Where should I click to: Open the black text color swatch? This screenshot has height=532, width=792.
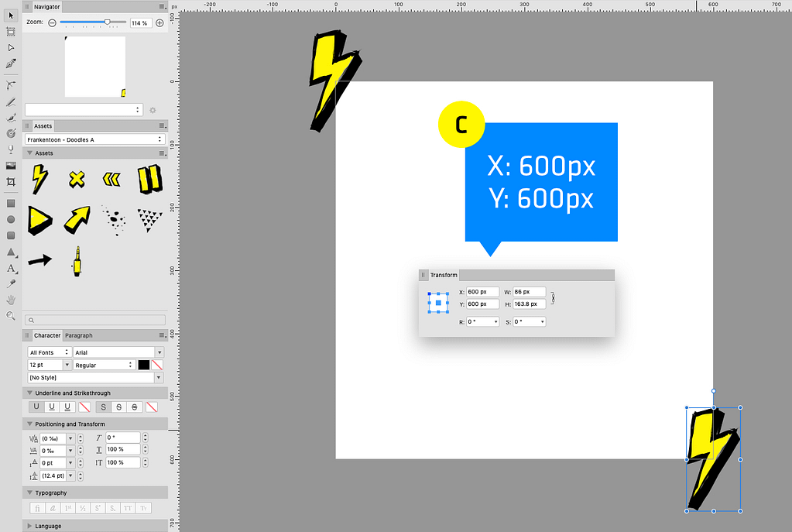tap(142, 364)
